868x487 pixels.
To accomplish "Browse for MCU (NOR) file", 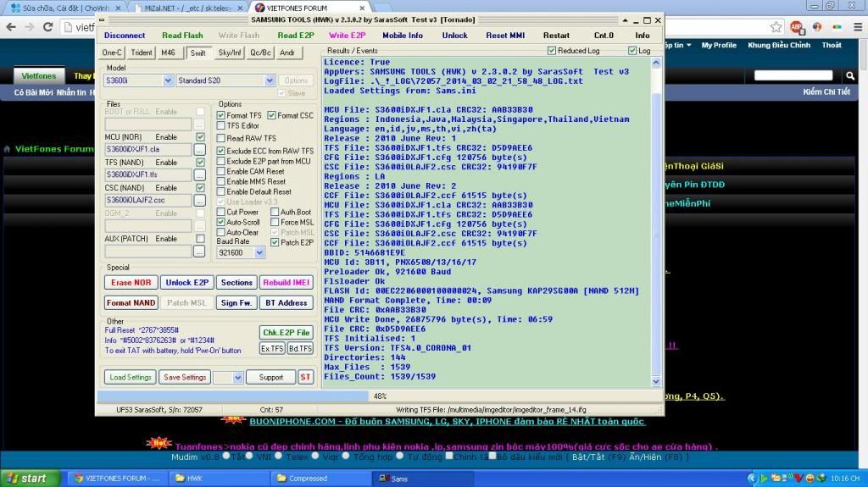I will tap(200, 149).
